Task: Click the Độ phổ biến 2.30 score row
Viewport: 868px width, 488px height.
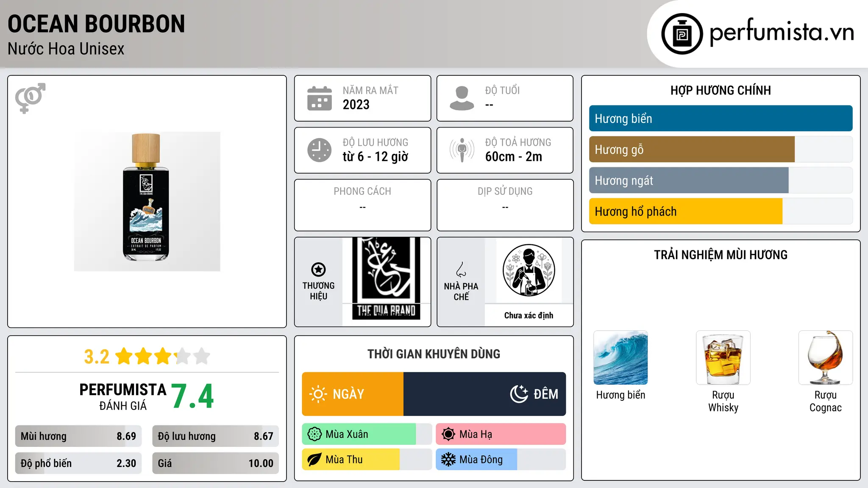Action: pos(78,463)
